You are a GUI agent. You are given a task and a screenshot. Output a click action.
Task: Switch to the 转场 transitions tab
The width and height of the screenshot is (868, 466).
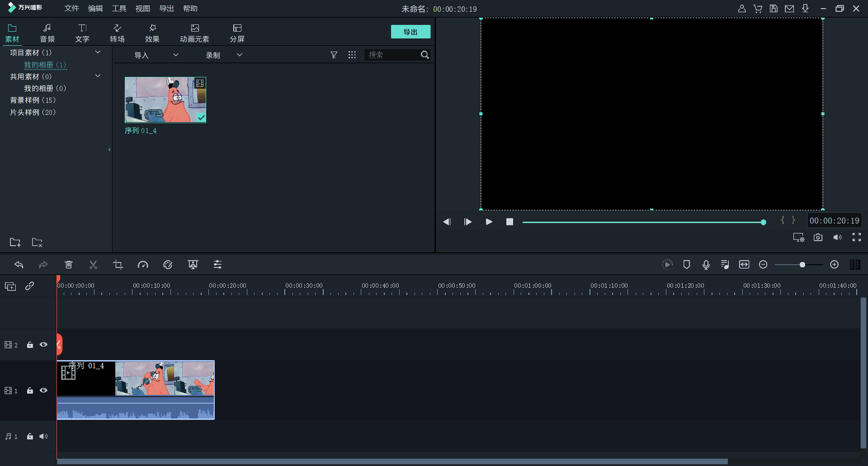[117, 33]
